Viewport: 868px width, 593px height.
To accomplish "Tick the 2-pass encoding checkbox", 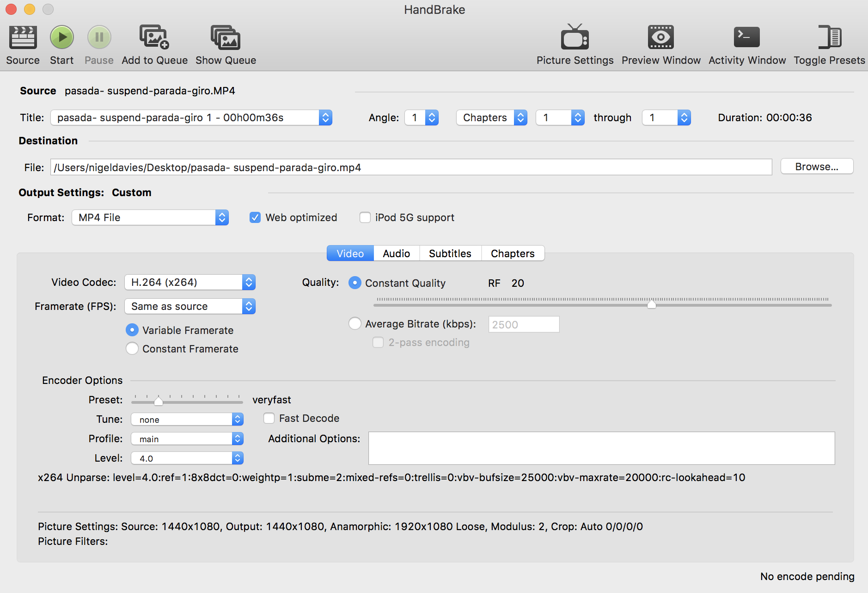I will coord(378,342).
